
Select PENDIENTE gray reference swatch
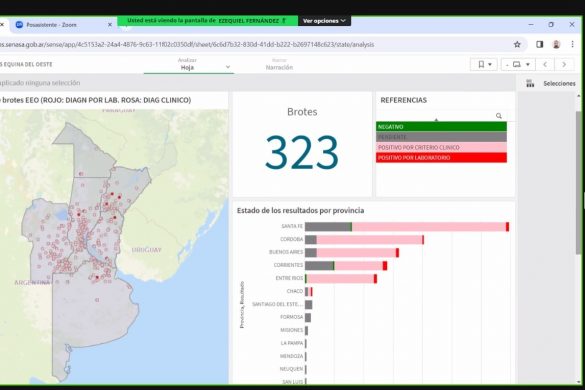point(441,137)
